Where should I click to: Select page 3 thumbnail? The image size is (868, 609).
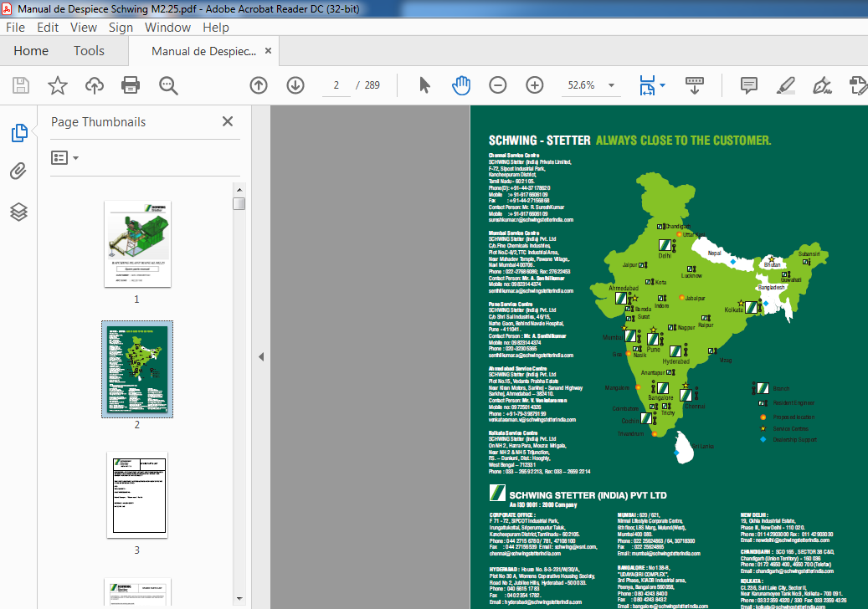click(x=137, y=494)
